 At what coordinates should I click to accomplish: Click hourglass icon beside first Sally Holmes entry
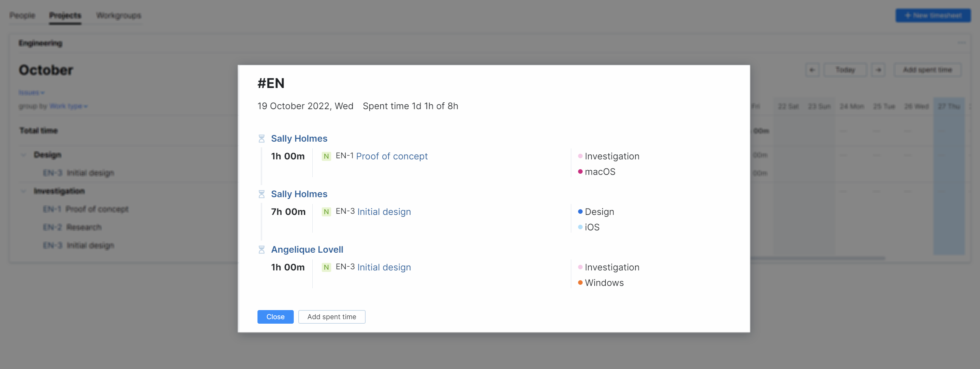[x=261, y=139]
